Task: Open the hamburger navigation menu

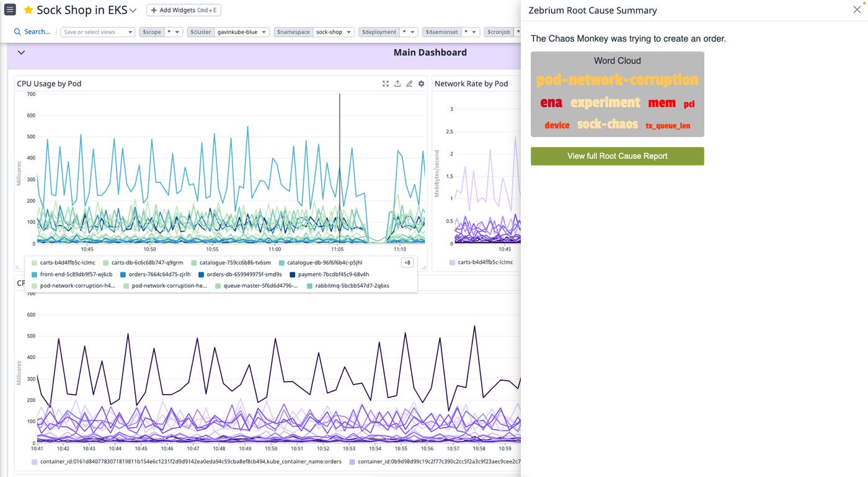Action: tap(10, 10)
